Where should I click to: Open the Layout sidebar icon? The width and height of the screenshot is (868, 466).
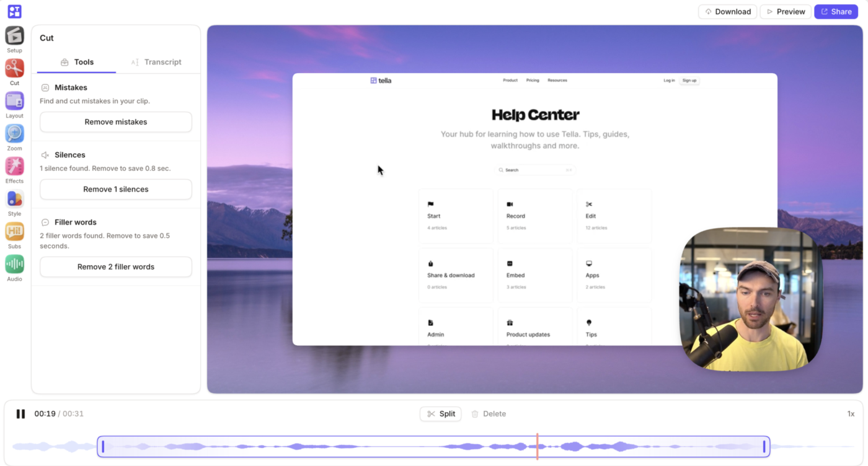14,101
